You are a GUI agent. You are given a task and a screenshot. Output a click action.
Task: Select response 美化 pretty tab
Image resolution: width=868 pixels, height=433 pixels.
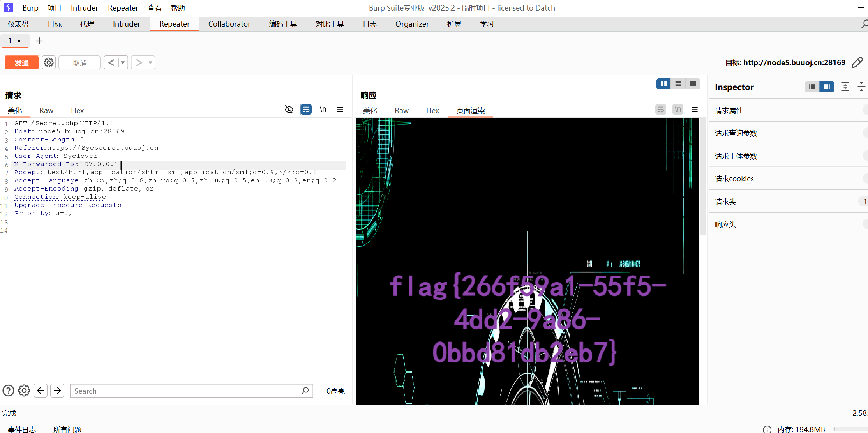[370, 110]
